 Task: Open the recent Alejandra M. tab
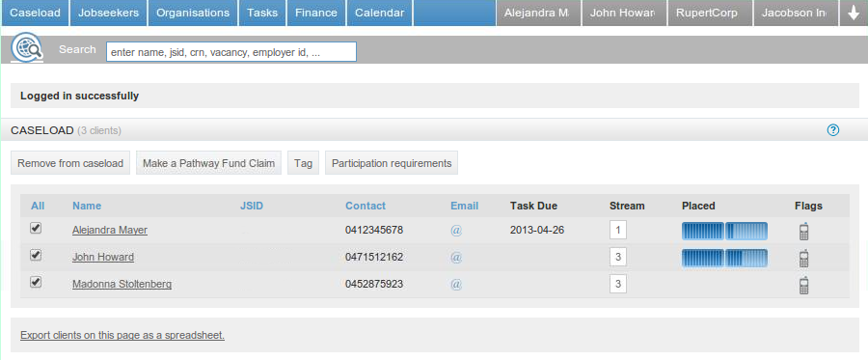538,13
